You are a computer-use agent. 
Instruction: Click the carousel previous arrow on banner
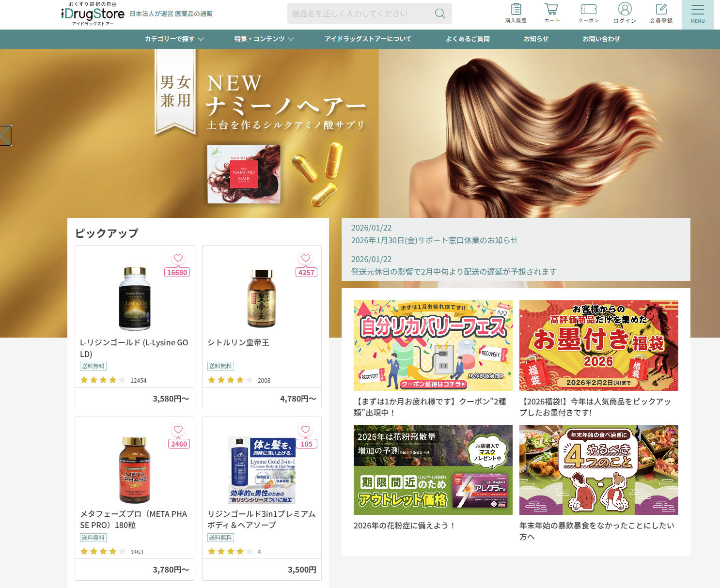click(5, 136)
